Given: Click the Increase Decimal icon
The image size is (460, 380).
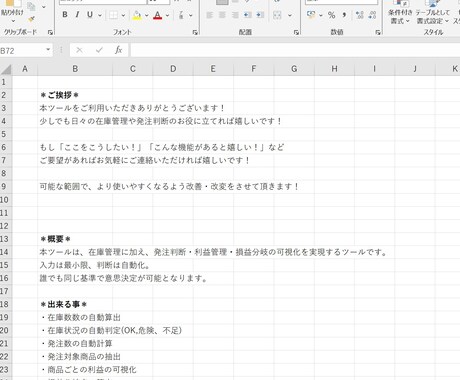Looking at the screenshot, I should 360,15.
